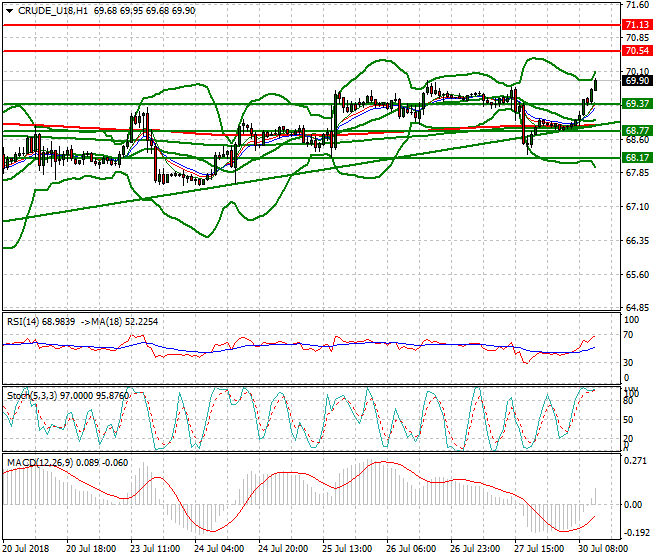
Task: Click the green 68.17 level label
Action: [x=637, y=158]
